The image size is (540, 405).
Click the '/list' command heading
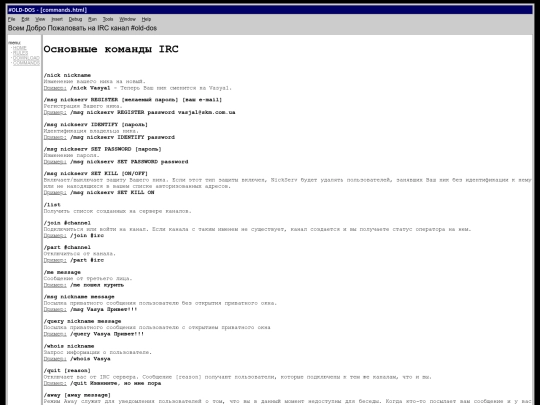52,205
